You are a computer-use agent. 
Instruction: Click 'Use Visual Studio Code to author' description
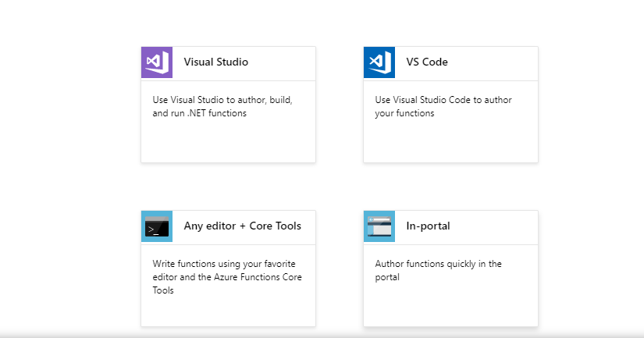click(443, 106)
